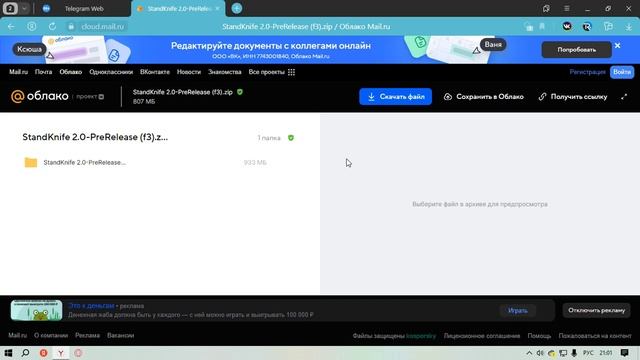Open the Windows notification center icon

[x=624, y=353]
